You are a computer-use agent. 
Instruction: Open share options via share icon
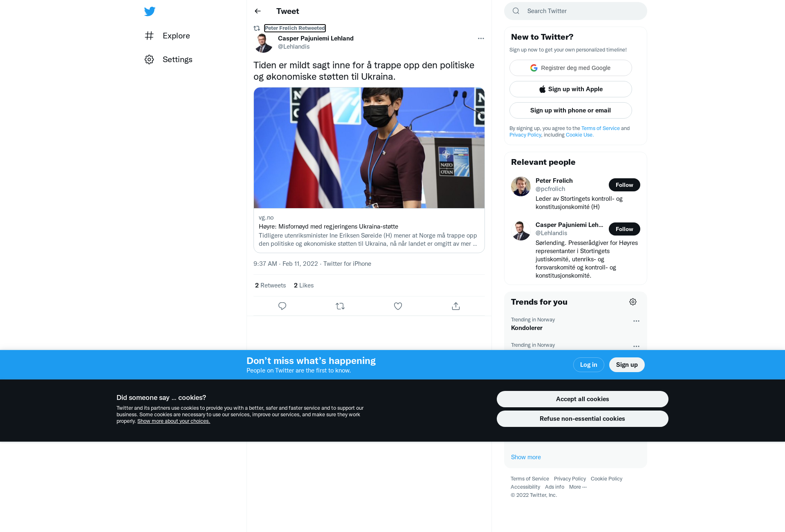click(456, 306)
